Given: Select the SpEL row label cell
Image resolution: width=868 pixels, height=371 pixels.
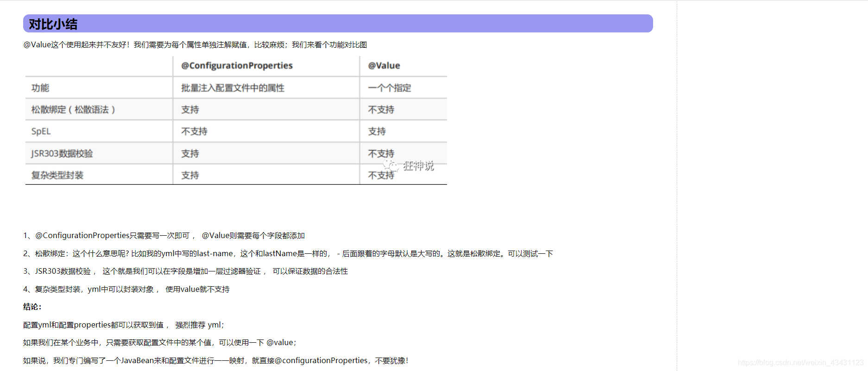Looking at the screenshot, I should (x=41, y=132).
